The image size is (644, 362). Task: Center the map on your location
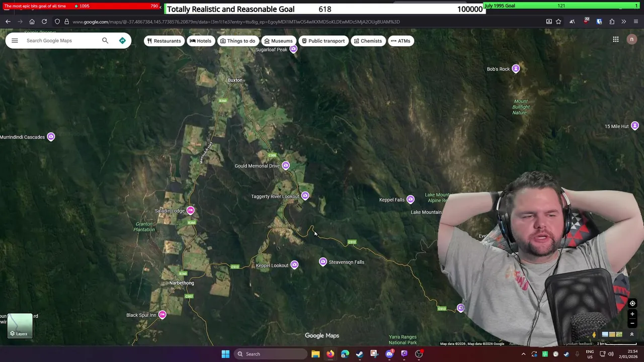pyautogui.click(x=632, y=303)
